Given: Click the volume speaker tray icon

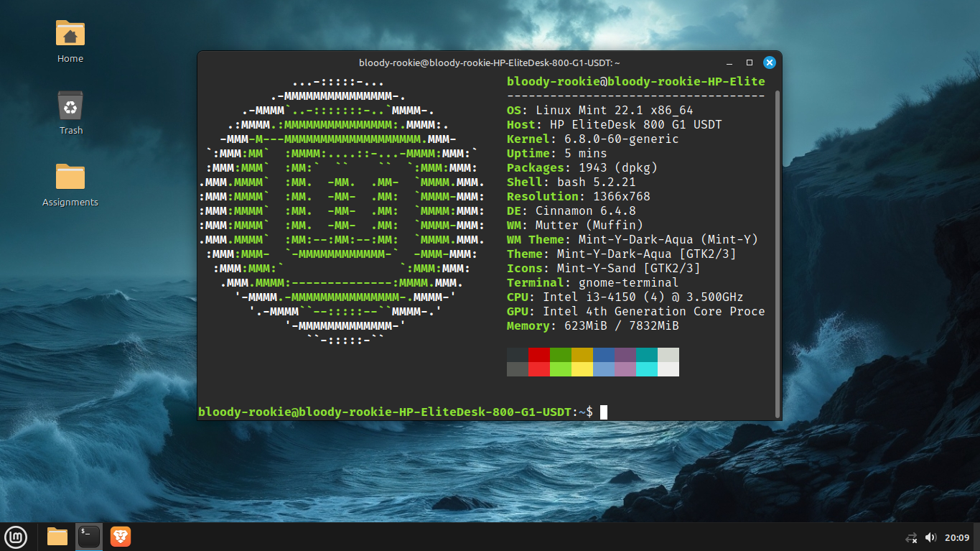Looking at the screenshot, I should coord(931,537).
